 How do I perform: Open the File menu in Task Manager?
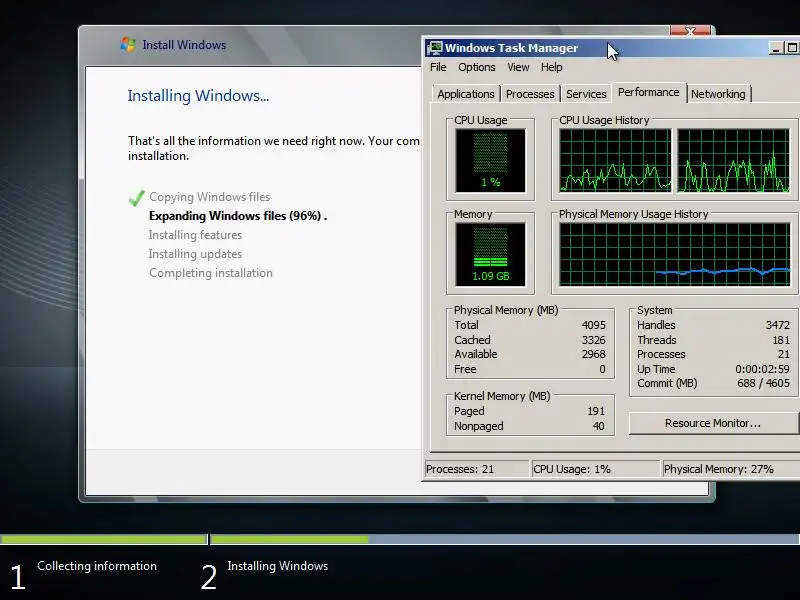tap(438, 67)
